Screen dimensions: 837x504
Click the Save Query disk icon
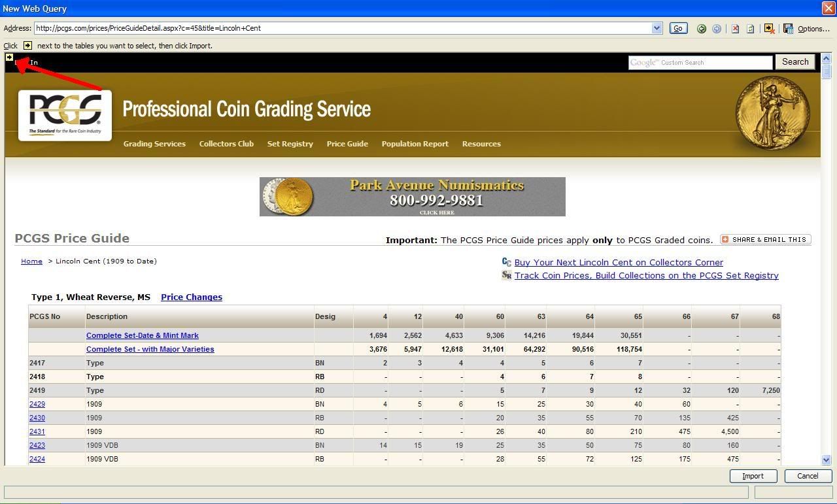788,29
